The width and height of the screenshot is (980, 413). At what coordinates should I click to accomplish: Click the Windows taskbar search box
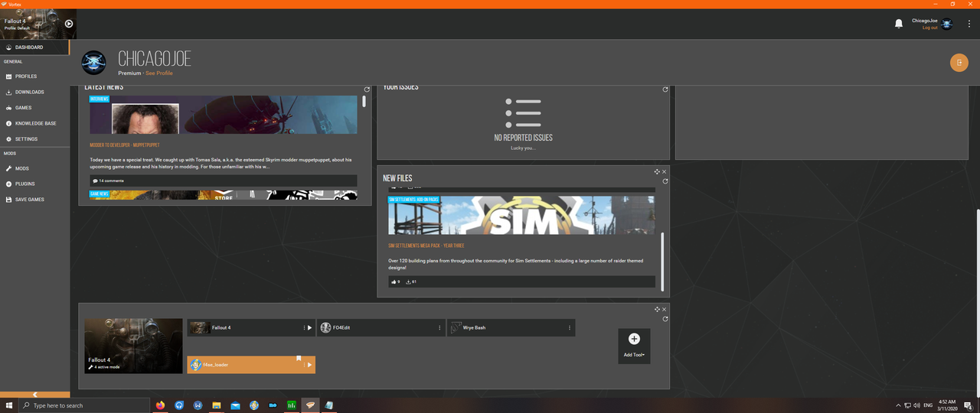tap(84, 405)
